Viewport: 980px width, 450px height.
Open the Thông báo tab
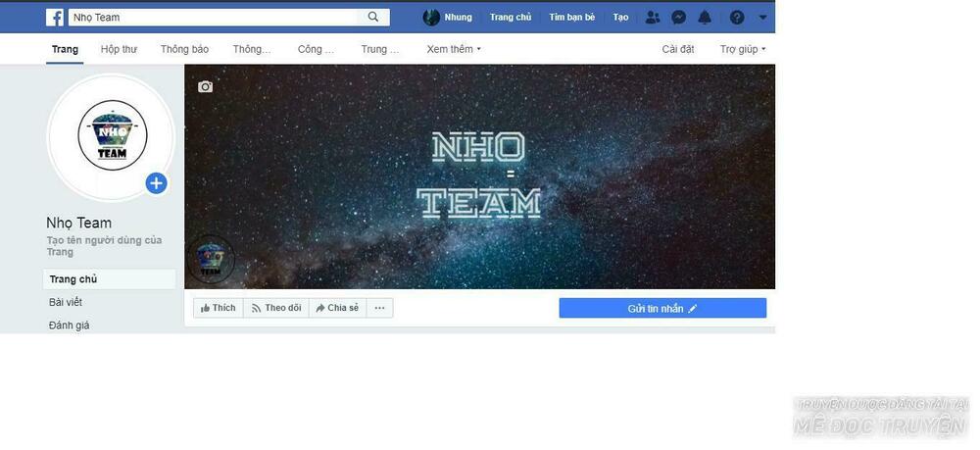(x=184, y=49)
